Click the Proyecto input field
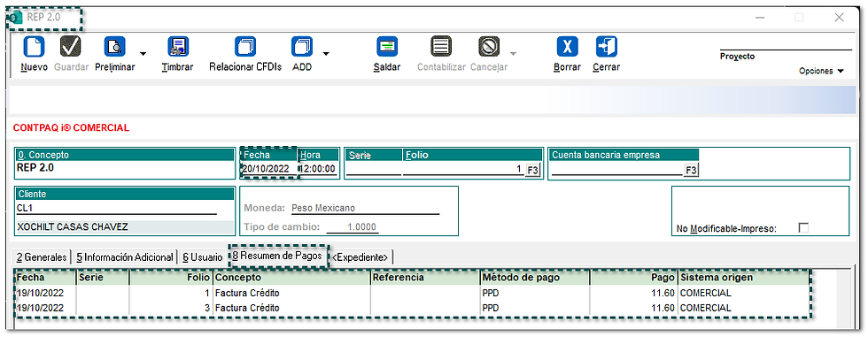868x337 pixels. tap(786, 45)
